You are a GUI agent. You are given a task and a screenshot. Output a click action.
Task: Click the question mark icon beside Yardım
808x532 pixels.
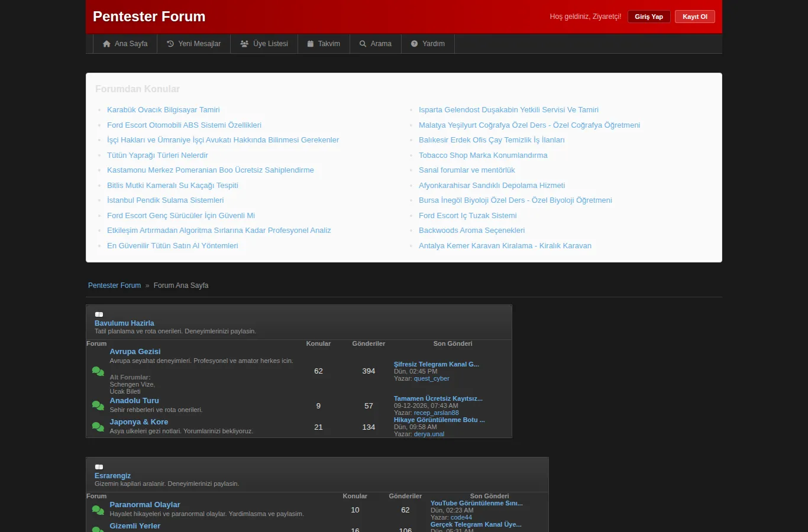[415, 44]
